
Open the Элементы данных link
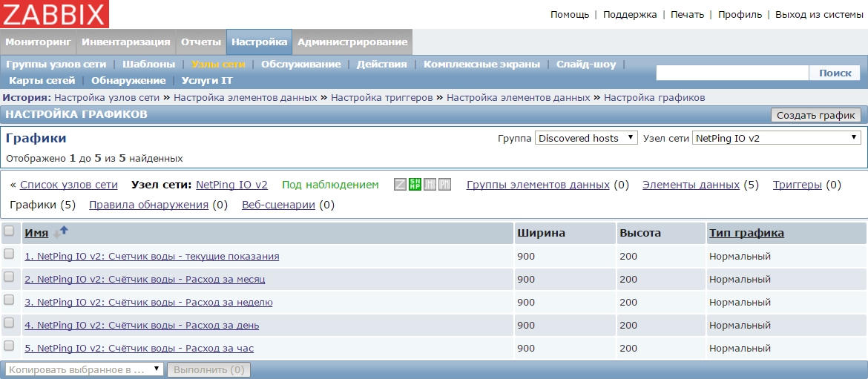click(691, 185)
